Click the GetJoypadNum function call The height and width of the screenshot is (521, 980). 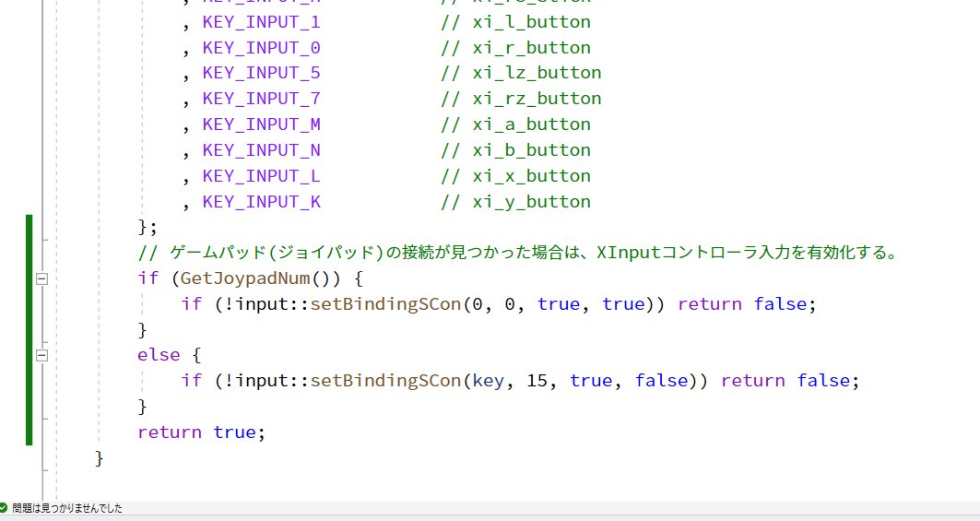tap(245, 278)
